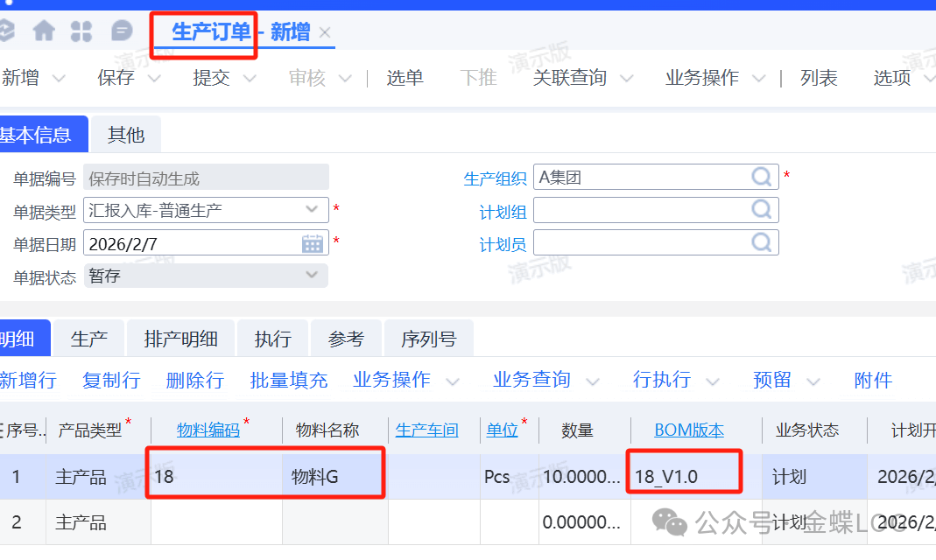The width and height of the screenshot is (936, 560).
Task: Switch to the 排产明细 tab
Action: (180, 339)
